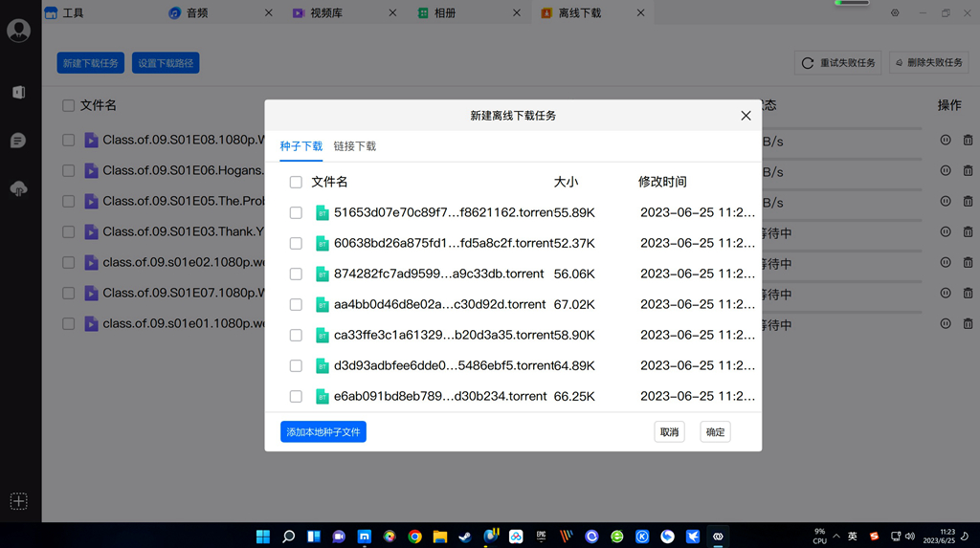Open Steam from the taskbar

(x=465, y=537)
